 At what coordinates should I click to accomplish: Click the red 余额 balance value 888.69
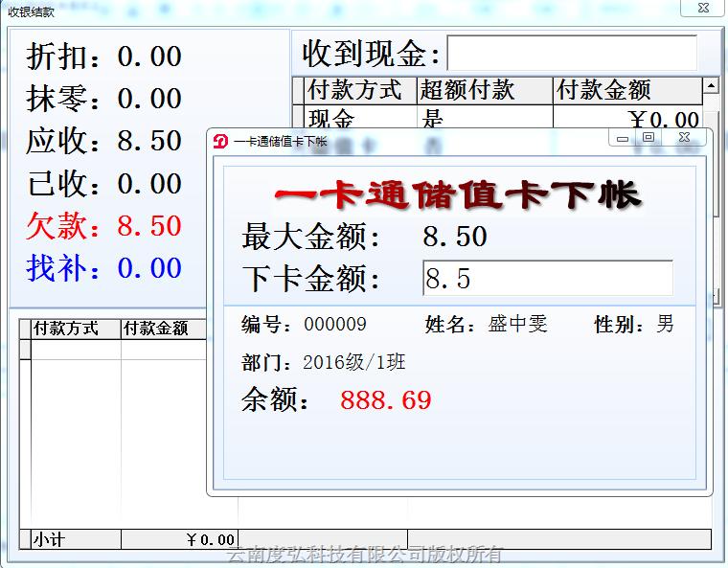(386, 400)
